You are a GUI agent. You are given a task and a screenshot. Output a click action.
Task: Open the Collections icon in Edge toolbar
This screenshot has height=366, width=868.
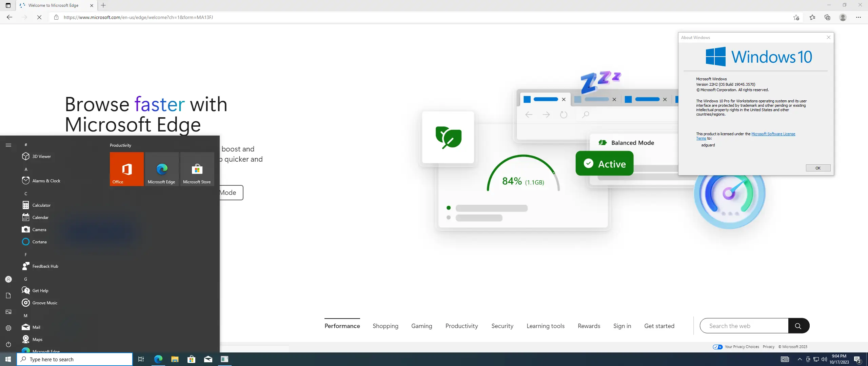coord(827,17)
